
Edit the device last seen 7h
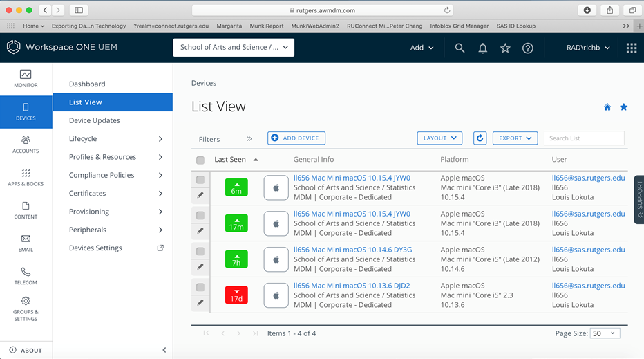[200, 266]
